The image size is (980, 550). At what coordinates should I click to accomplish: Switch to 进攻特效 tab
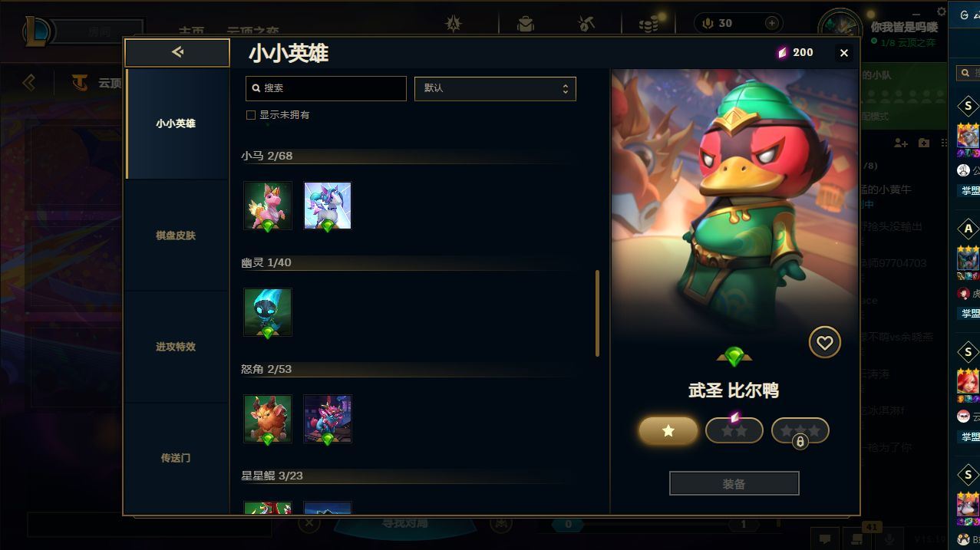point(177,347)
